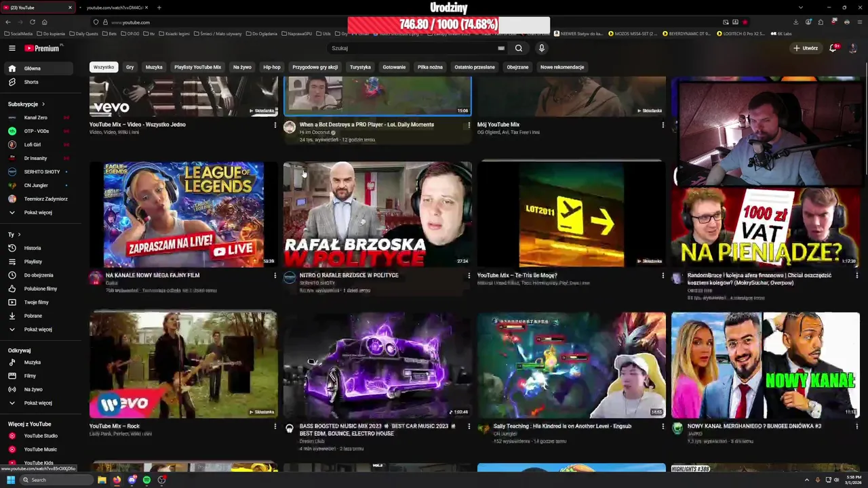The height and width of the screenshot is (488, 868).
Task: Open Historia in the sidebar
Action: pos(39,248)
